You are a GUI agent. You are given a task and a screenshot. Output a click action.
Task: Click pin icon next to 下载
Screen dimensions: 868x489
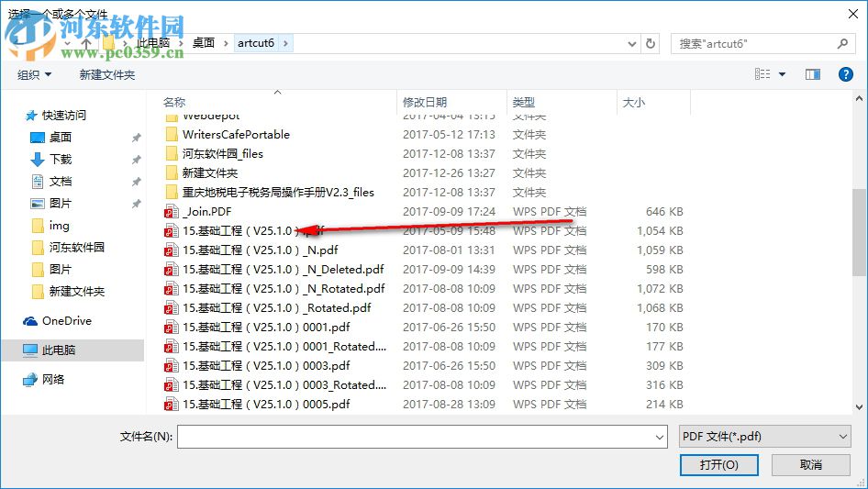tap(136, 160)
